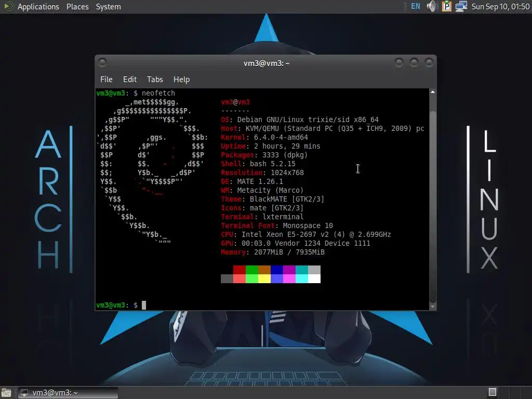Maximize the terminal window
The image size is (532, 399).
click(414, 62)
